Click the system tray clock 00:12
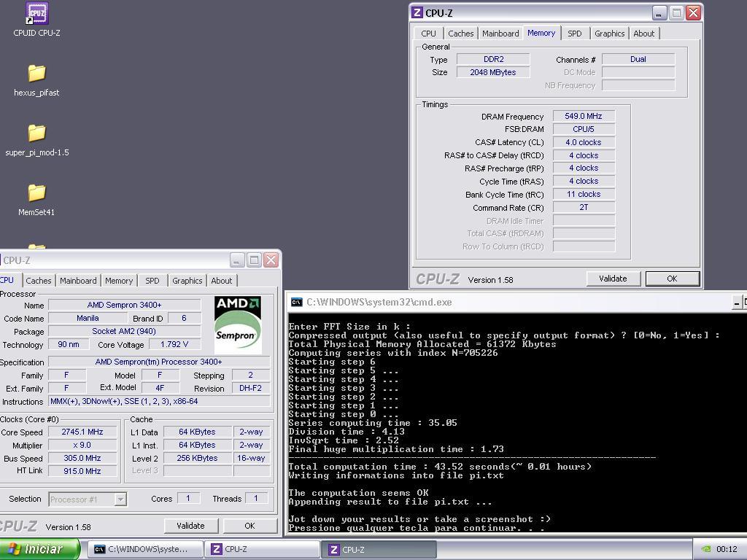Image resolution: width=747 pixels, height=560 pixels. pos(727,549)
